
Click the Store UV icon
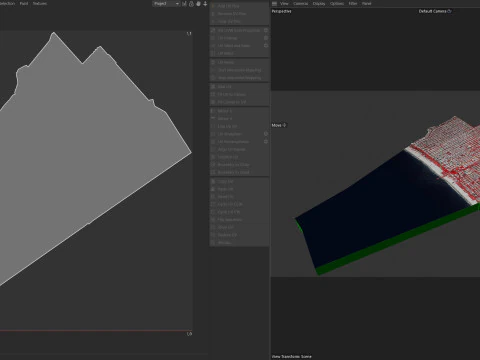pos(213,227)
